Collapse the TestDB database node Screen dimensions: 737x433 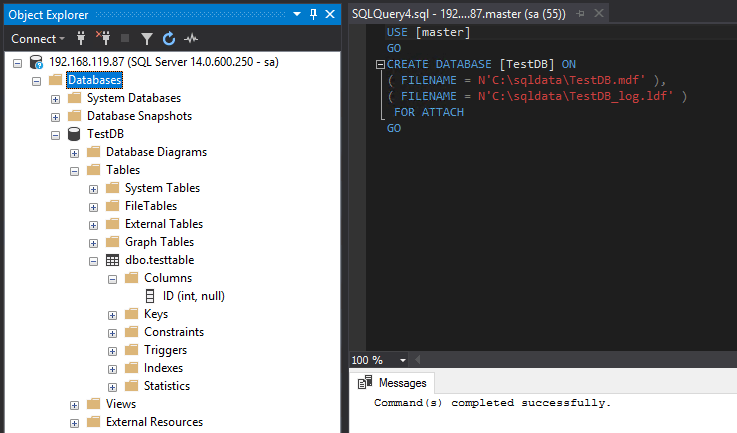click(x=56, y=134)
